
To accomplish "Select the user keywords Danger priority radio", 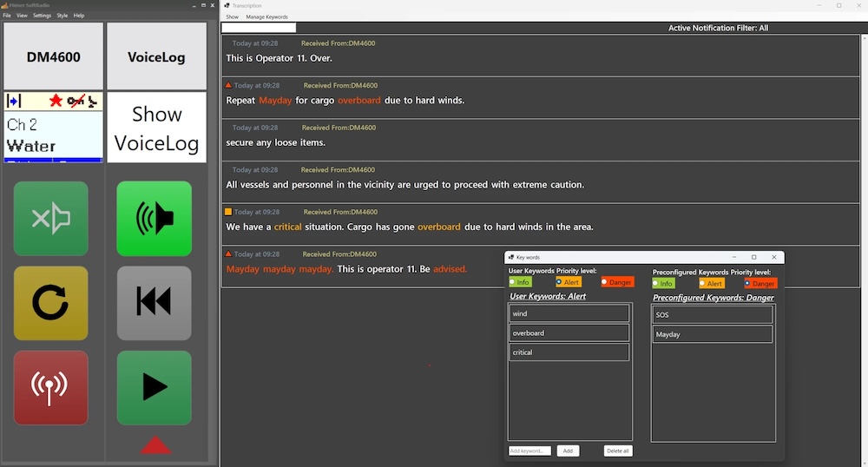I will (x=605, y=282).
